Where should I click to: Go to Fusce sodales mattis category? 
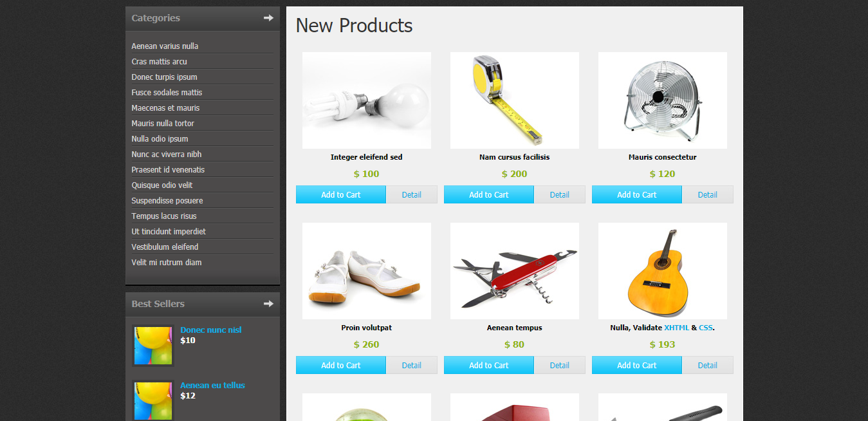click(167, 93)
